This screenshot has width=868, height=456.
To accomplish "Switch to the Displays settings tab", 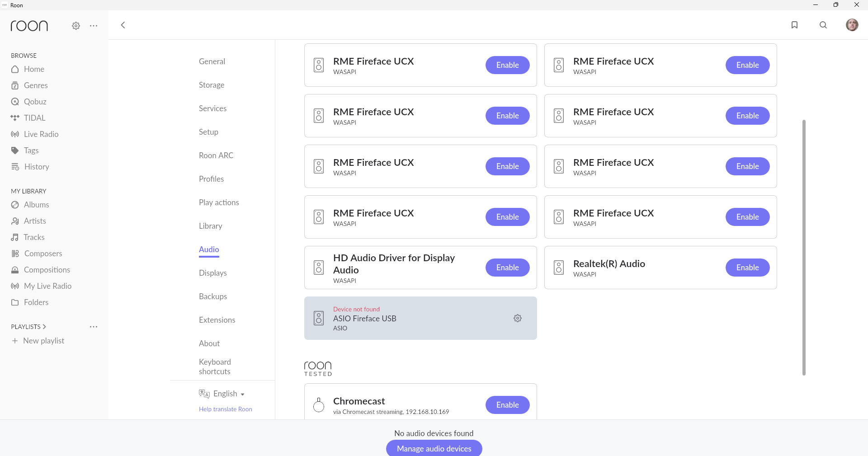I will [x=212, y=273].
